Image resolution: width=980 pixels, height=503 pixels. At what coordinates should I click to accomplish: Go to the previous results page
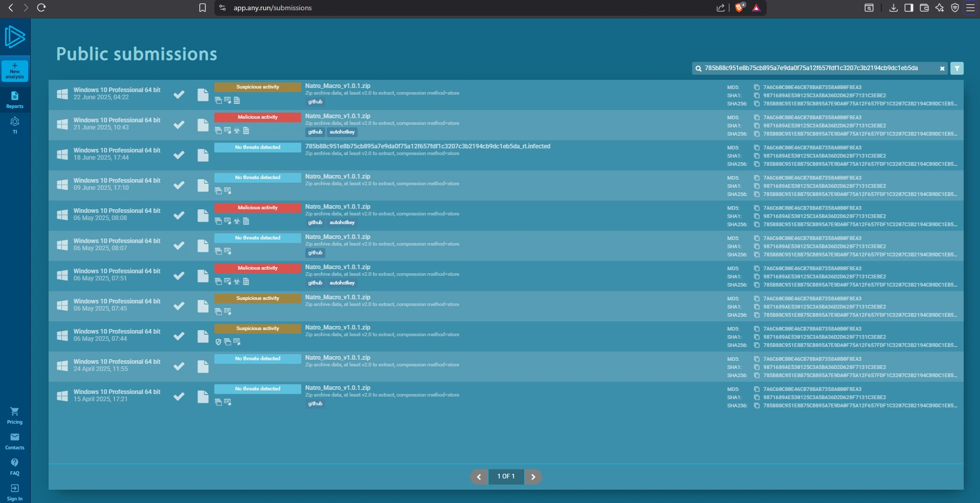tap(479, 477)
